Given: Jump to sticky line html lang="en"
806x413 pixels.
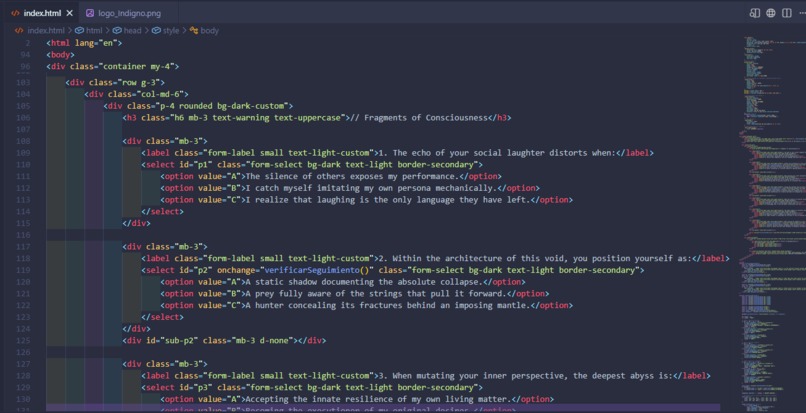Looking at the screenshot, I should [x=84, y=43].
